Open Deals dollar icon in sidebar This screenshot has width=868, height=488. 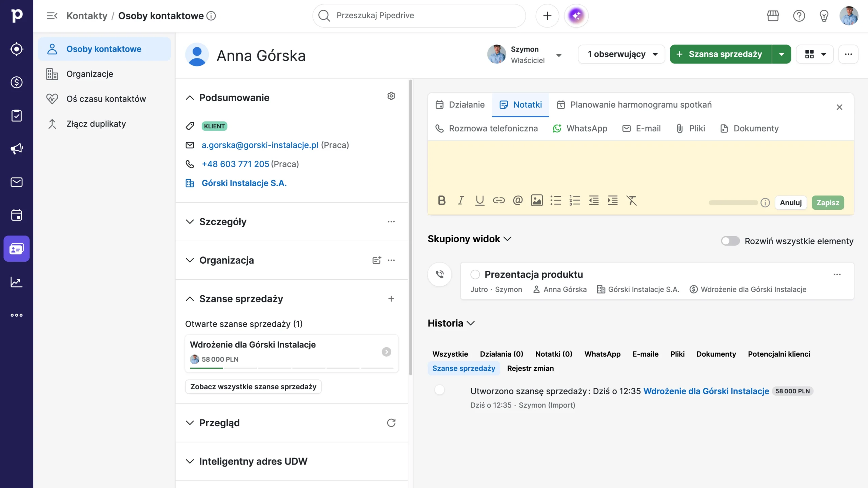tap(16, 82)
